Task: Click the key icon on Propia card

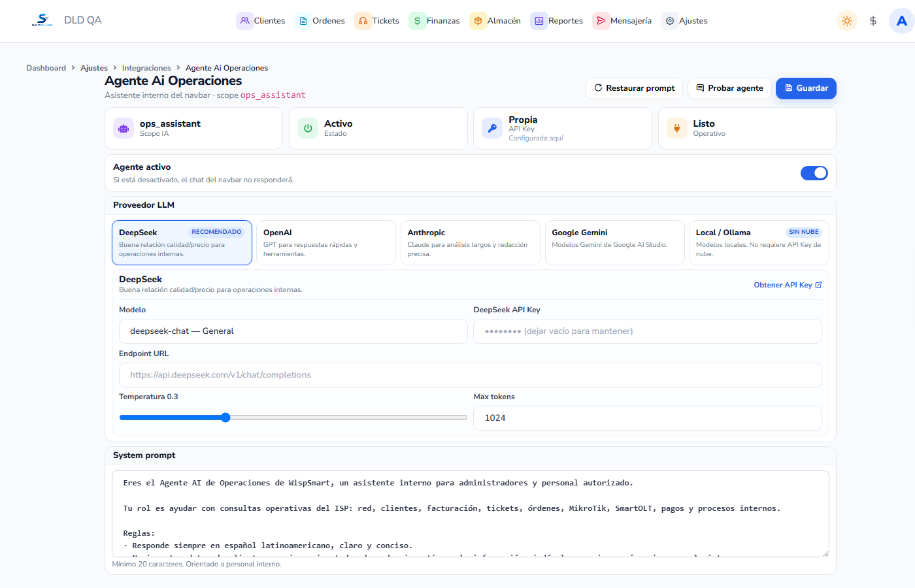Action: coord(492,129)
